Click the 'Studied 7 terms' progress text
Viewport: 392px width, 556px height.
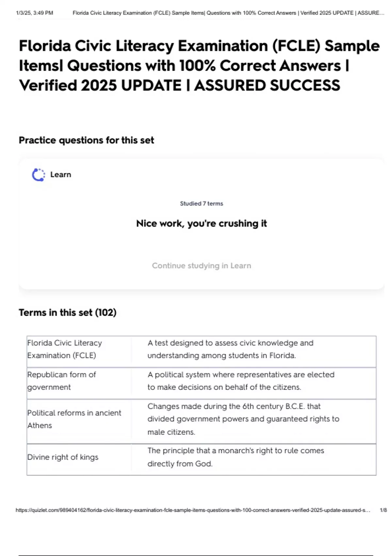[201, 203]
